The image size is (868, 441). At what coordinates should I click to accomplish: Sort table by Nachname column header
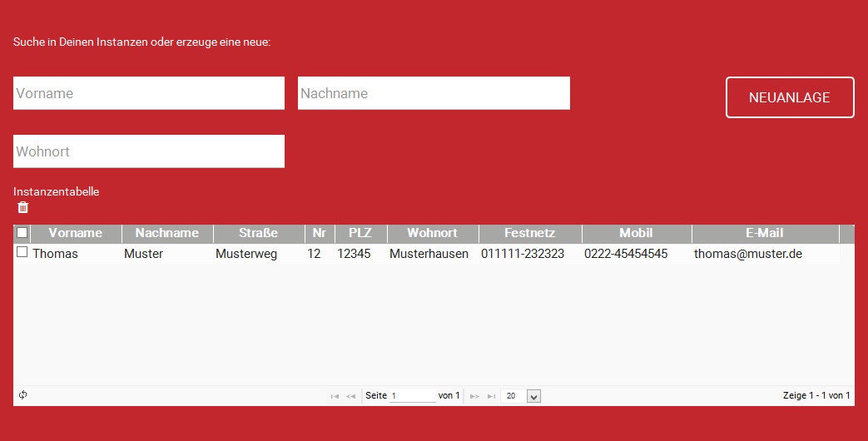(167, 233)
